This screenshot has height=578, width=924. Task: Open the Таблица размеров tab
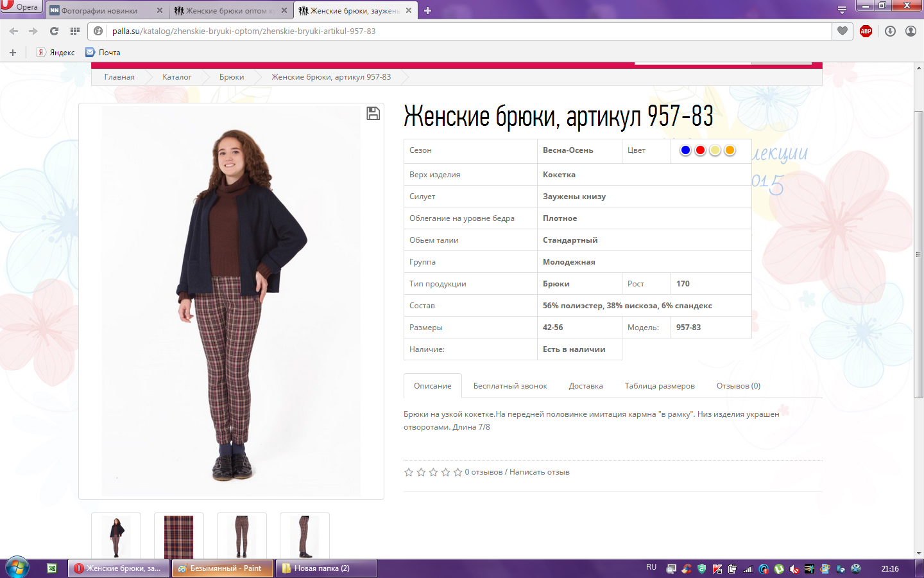(x=660, y=386)
